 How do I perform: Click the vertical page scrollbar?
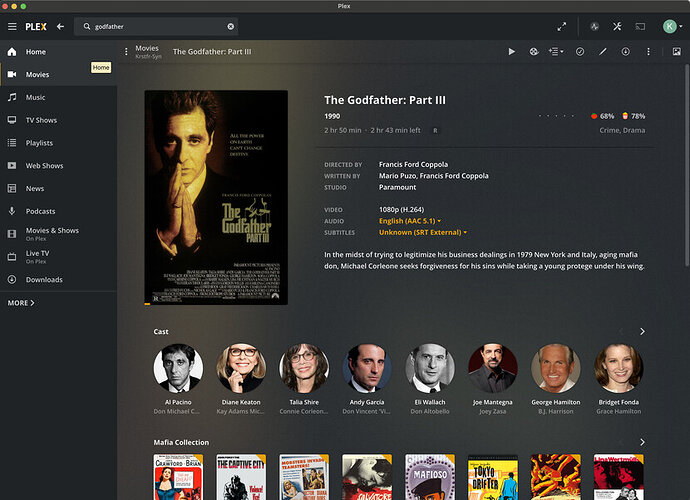pos(687,165)
